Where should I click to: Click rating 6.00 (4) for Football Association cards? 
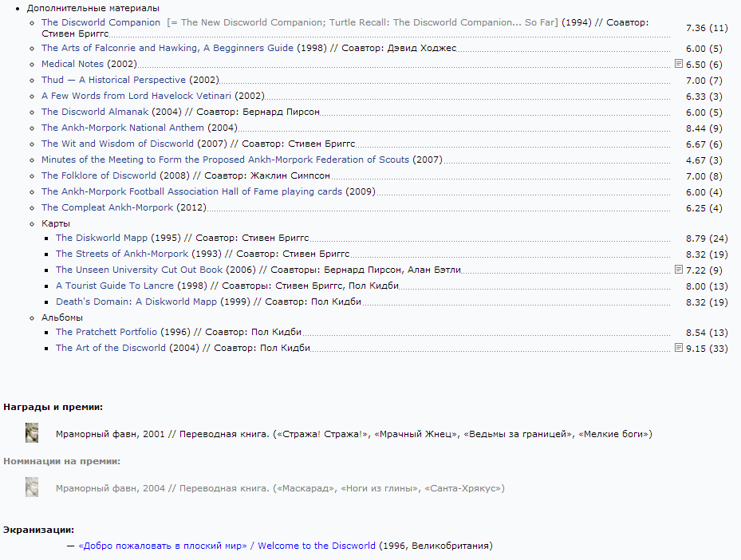point(704,192)
